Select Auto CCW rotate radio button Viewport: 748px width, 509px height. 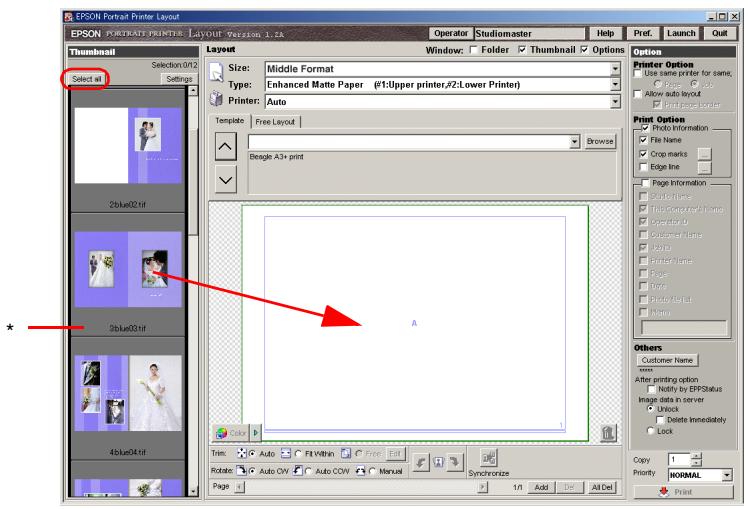pyautogui.click(x=308, y=471)
